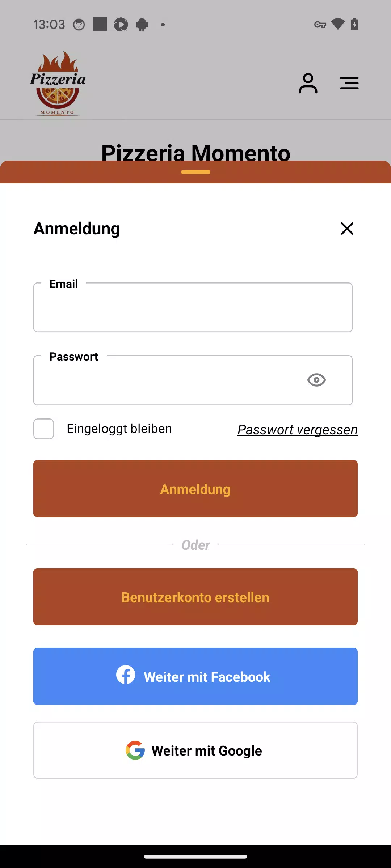Continue with Weiter mit Facebook
Image resolution: width=391 pixels, height=868 pixels.
click(x=195, y=676)
